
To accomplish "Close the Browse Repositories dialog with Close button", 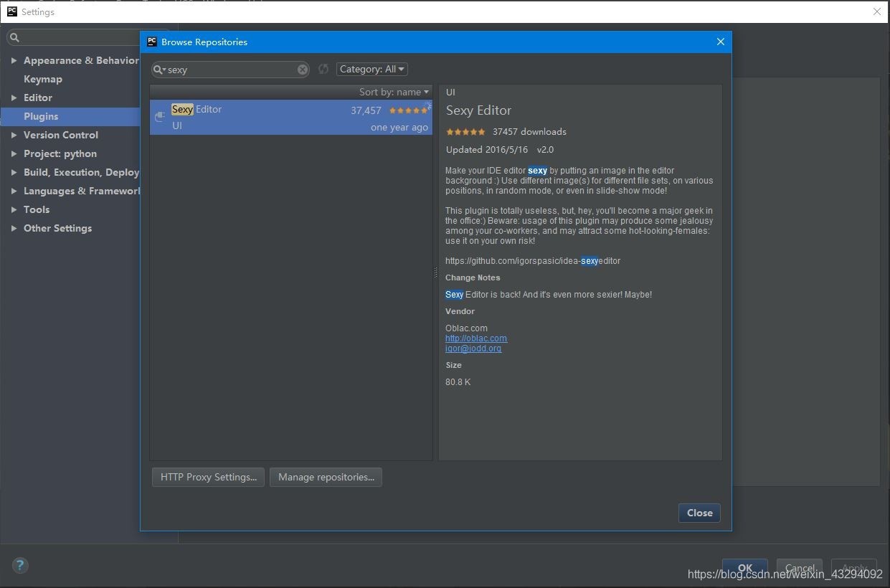I will pos(699,513).
